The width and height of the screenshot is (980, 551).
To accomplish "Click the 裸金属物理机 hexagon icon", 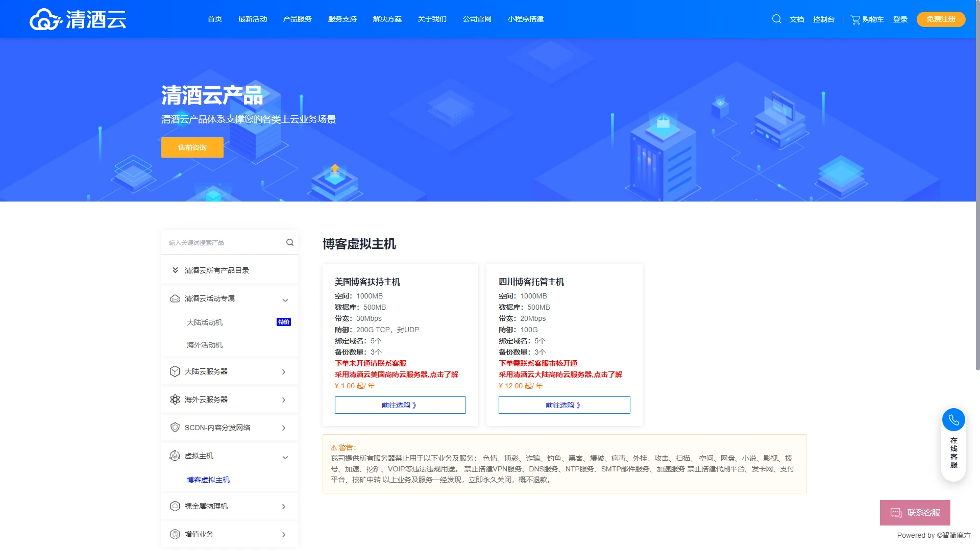I will (x=175, y=506).
